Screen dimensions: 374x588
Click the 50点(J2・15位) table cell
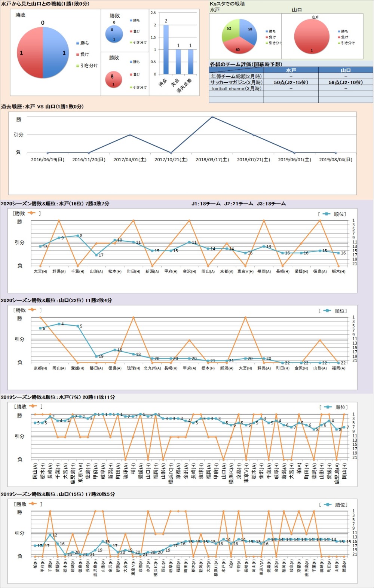coord(291,82)
